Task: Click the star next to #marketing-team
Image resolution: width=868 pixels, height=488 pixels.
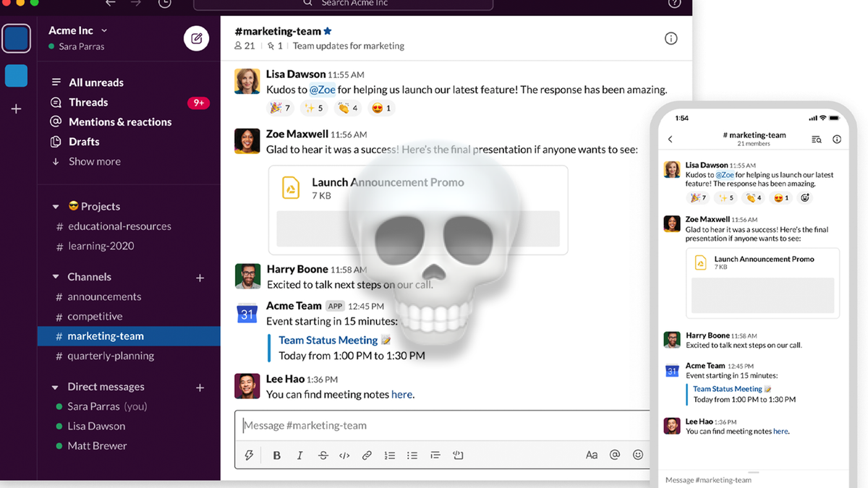Action: [328, 31]
